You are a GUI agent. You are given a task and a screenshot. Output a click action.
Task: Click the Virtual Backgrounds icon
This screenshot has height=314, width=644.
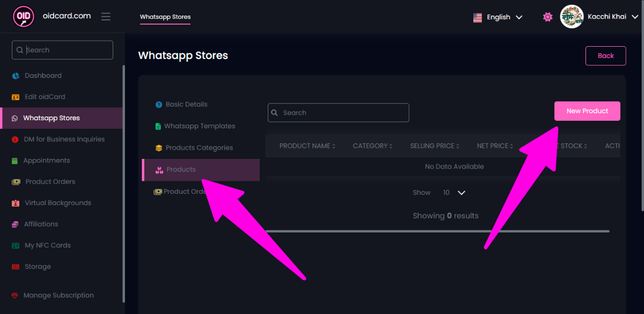coord(16,203)
